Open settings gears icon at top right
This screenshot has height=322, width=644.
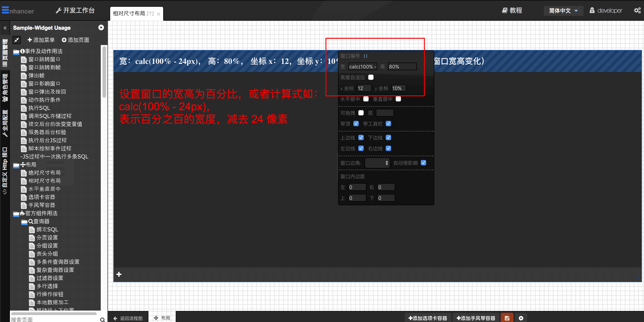point(637,10)
